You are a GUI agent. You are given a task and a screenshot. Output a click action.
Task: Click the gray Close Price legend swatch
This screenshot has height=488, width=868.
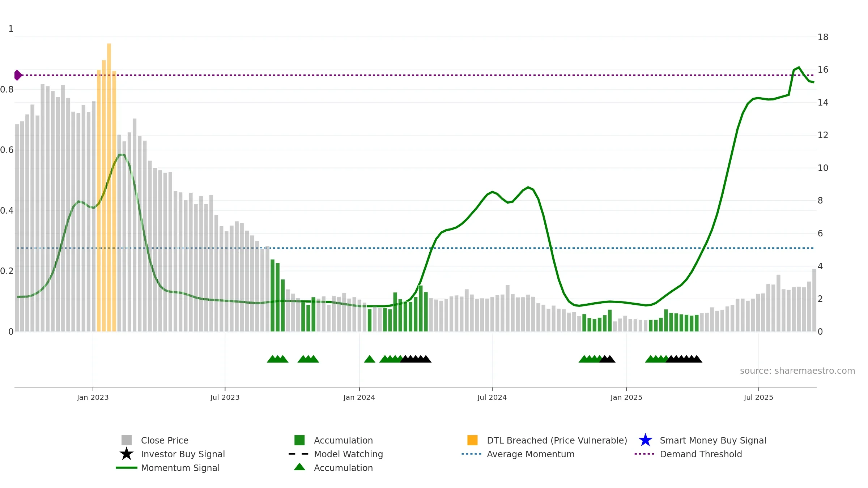(127, 440)
